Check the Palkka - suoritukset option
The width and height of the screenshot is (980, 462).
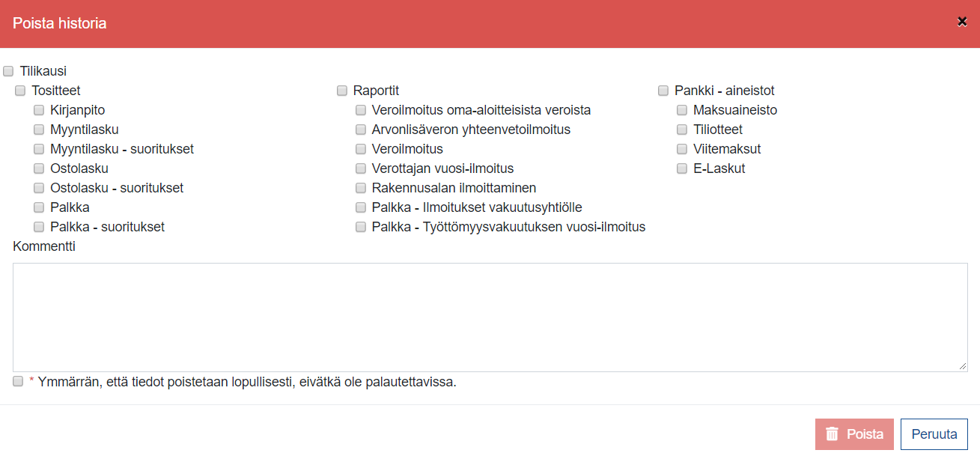tap(39, 228)
